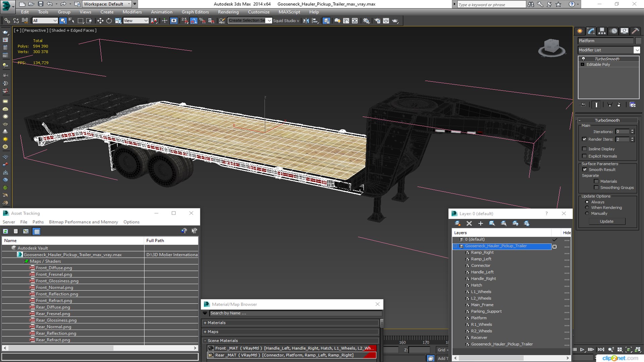Expand the Materials group in Material Browser
The image size is (644, 362).
click(291, 323)
